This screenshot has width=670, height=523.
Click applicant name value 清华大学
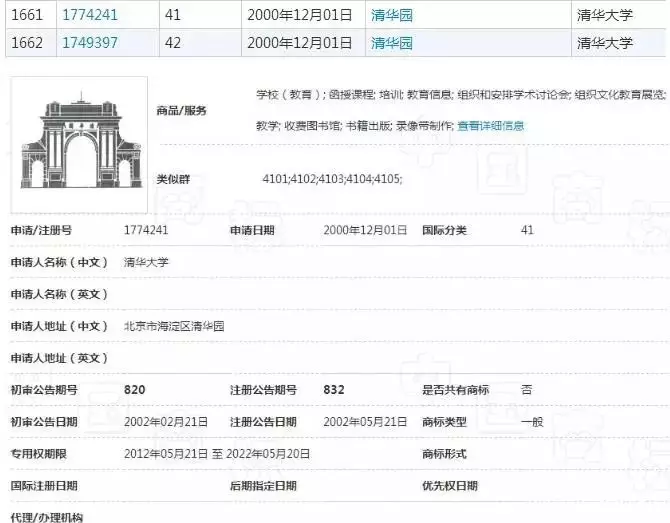pyautogui.click(x=146, y=262)
